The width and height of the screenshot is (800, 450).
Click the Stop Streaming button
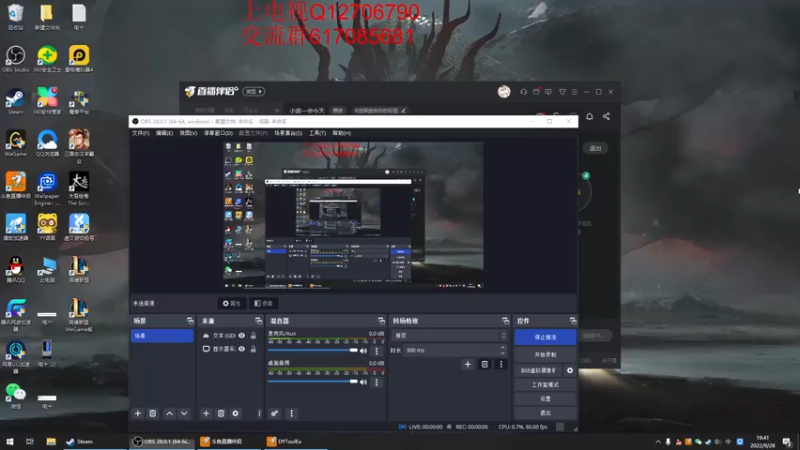[545, 337]
